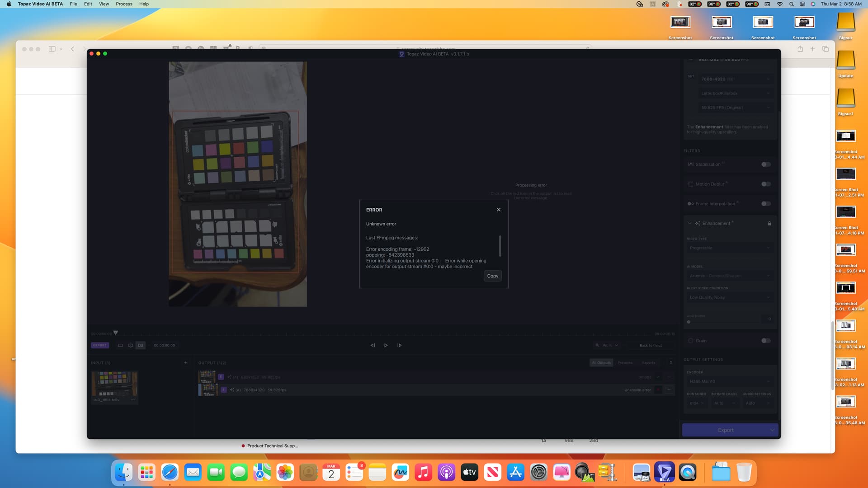This screenshot has width=868, height=488.
Task: Click the Enhancement lock icon
Action: click(769, 224)
